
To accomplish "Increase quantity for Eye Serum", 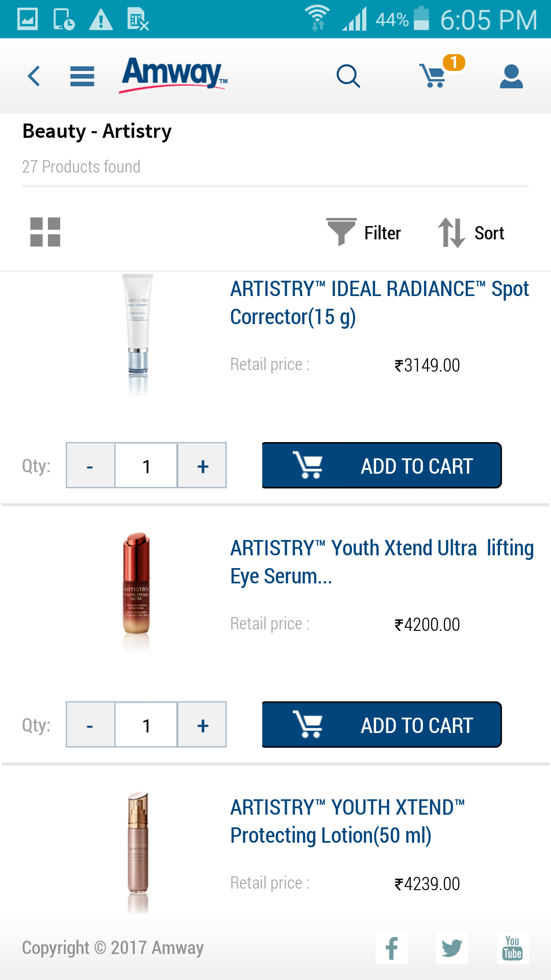I will [203, 725].
